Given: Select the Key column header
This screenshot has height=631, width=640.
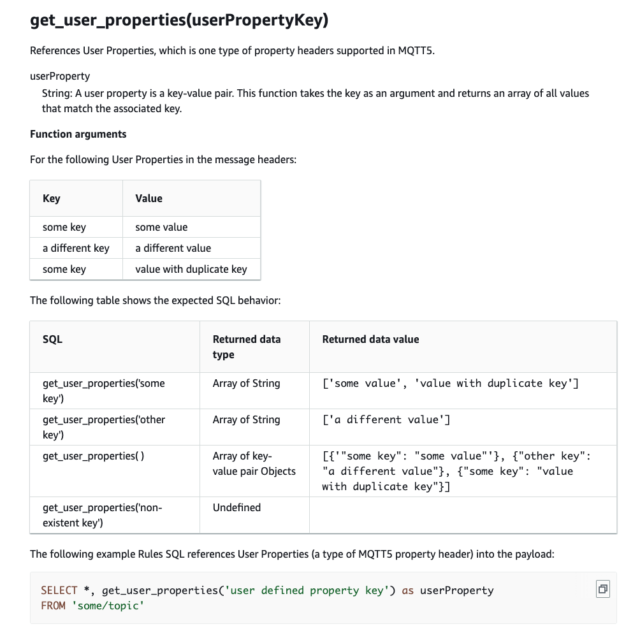Looking at the screenshot, I should 51,198.
